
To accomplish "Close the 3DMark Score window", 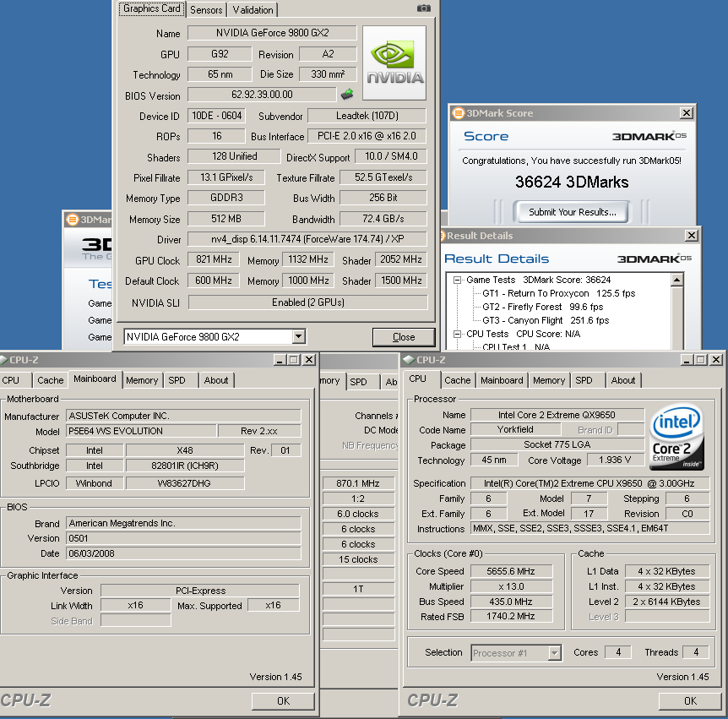I will [687, 113].
